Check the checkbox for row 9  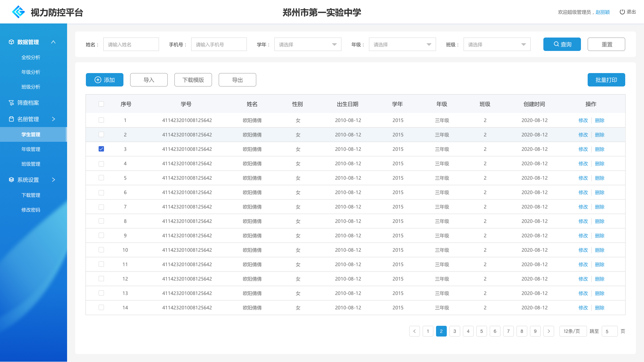pos(101,235)
